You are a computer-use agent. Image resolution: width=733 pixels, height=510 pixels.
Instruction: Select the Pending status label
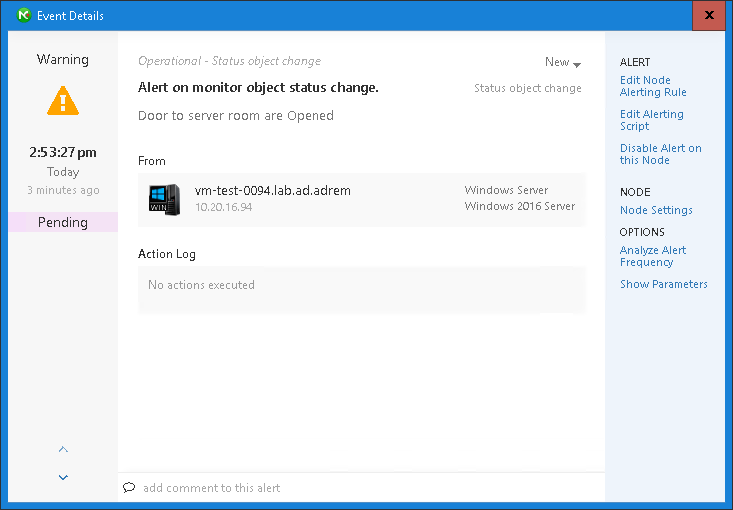tap(63, 222)
